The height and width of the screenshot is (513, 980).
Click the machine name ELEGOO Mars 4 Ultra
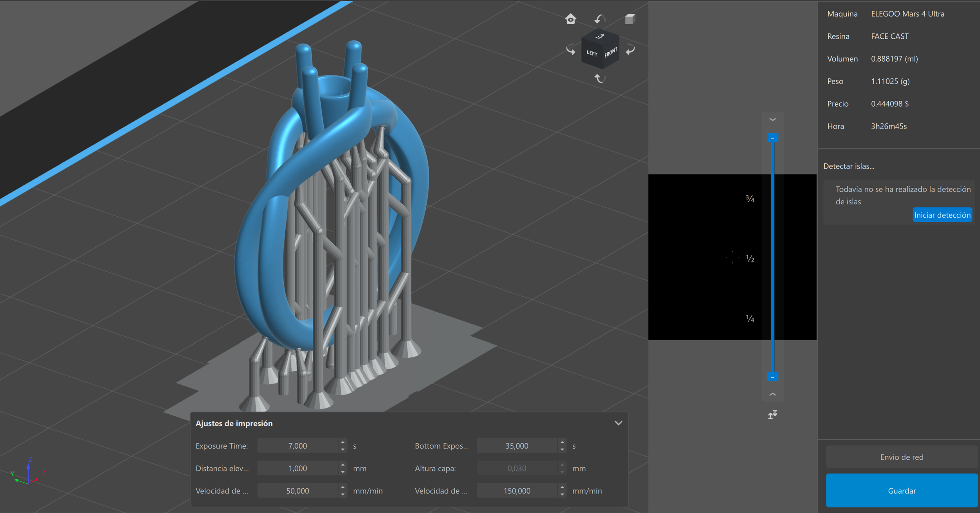pyautogui.click(x=907, y=14)
